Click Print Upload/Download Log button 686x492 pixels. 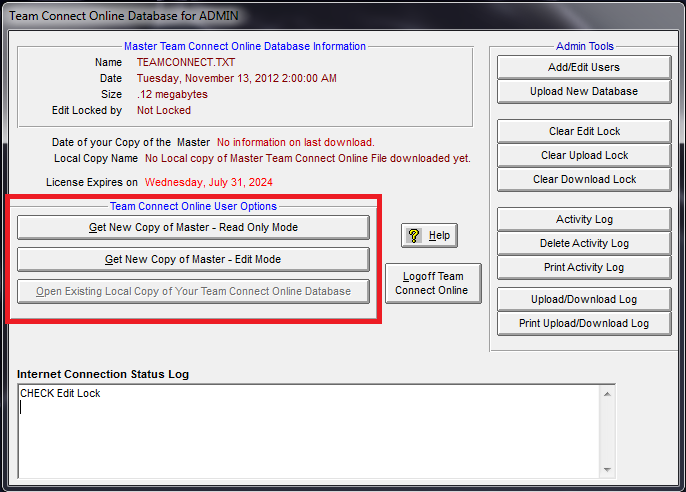point(584,323)
